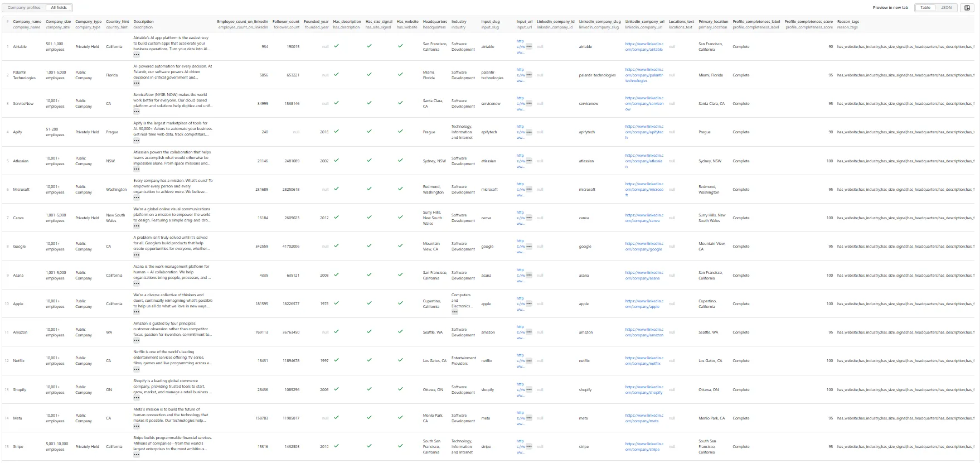
Task: Switch to JSON view
Action: click(947, 8)
